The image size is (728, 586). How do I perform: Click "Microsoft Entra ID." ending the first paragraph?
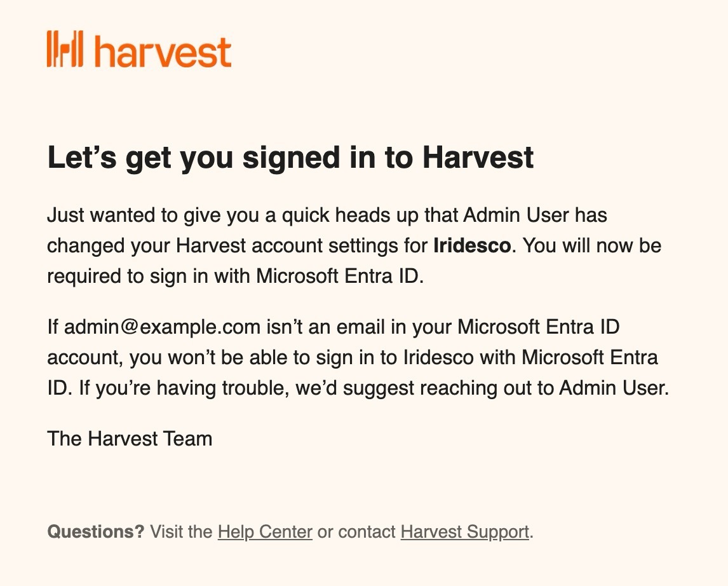point(340,276)
